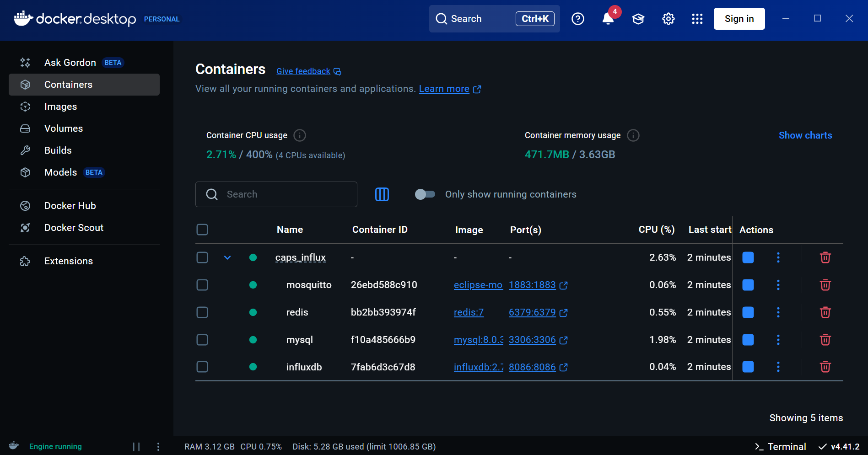Stop the influxdb container
Image resolution: width=868 pixels, height=455 pixels.
click(748, 367)
